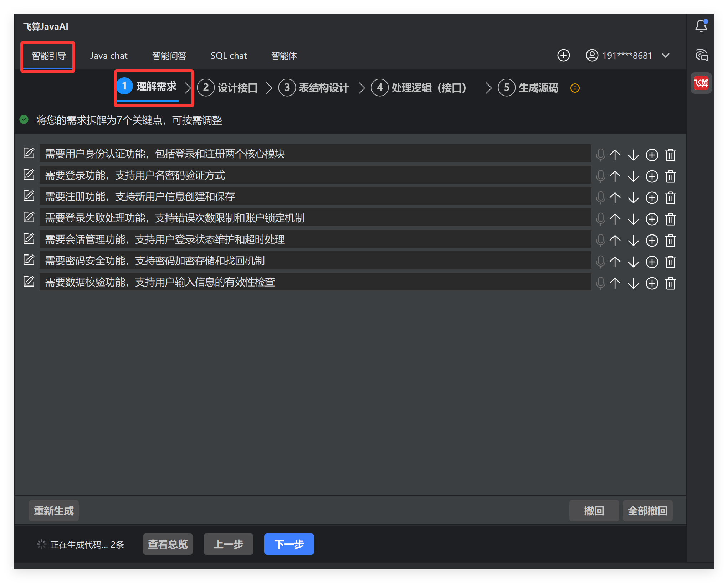Click the new session plus icon
This screenshot has height=583, width=728.
pos(563,56)
